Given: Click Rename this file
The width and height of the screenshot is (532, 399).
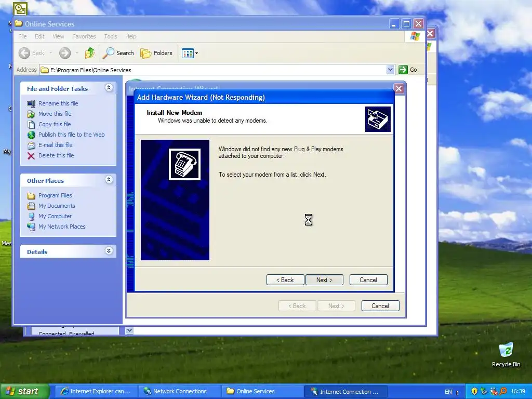Looking at the screenshot, I should click(58, 103).
